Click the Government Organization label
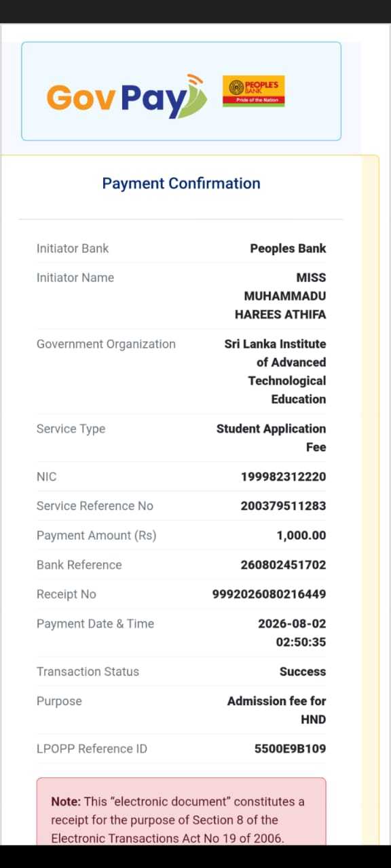This screenshot has height=868, width=391. [x=106, y=344]
